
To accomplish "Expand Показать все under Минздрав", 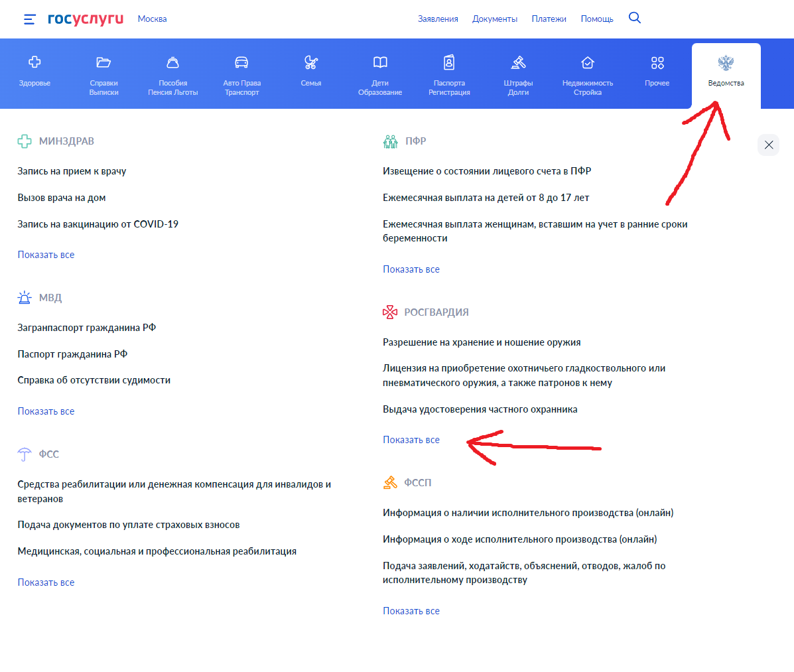I will coord(46,255).
